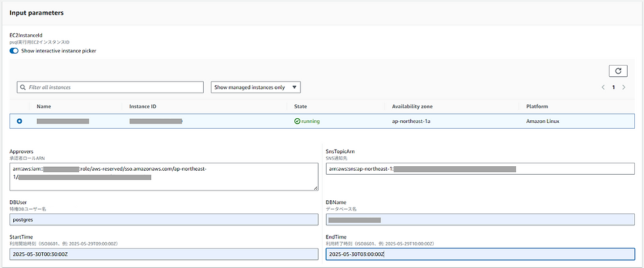Go to next page of instances
This screenshot has height=268, width=644.
[624, 87]
